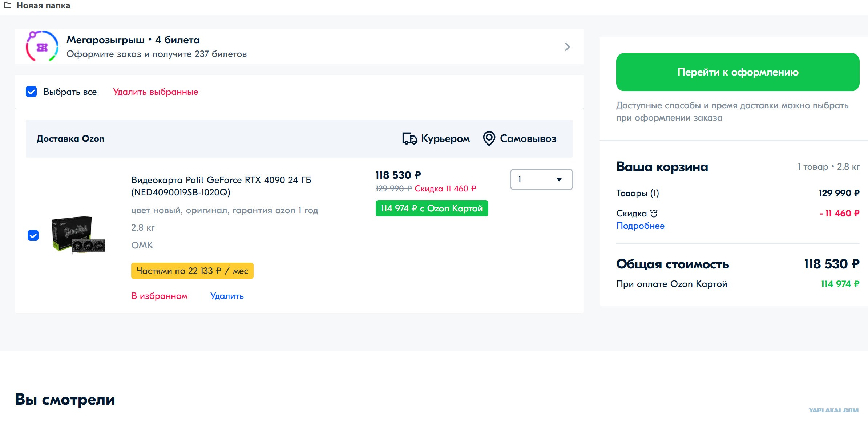868x421 pixels.
Task: Open the quantity dropdown for the video card
Action: [x=541, y=179]
